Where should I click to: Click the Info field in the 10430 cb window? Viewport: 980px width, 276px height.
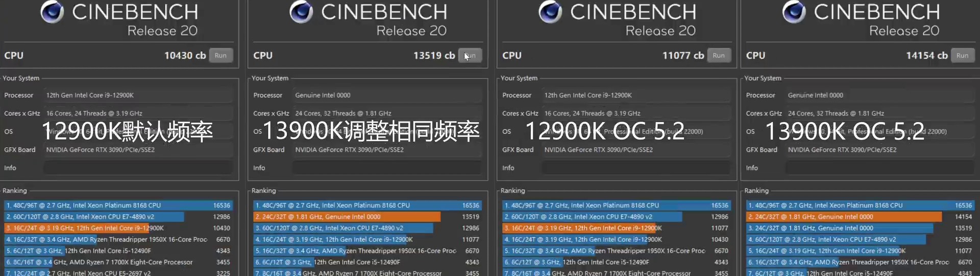(138, 168)
